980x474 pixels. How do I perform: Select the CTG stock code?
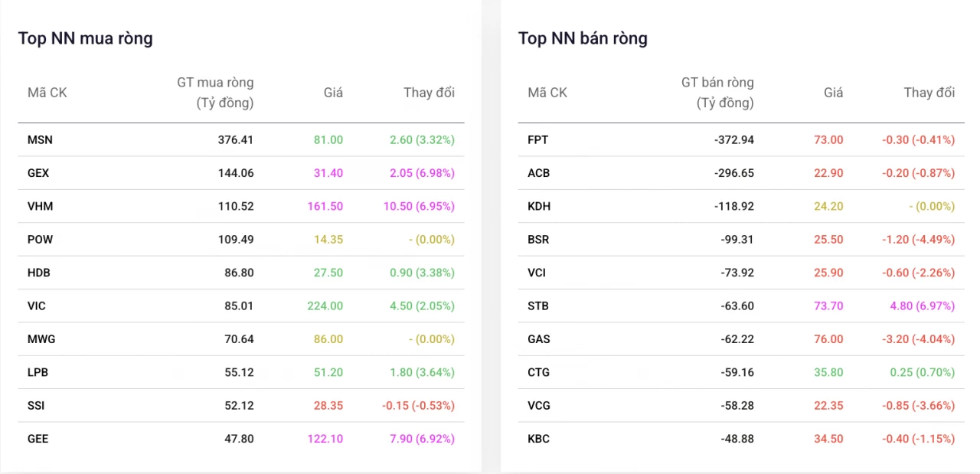pyautogui.click(x=538, y=372)
